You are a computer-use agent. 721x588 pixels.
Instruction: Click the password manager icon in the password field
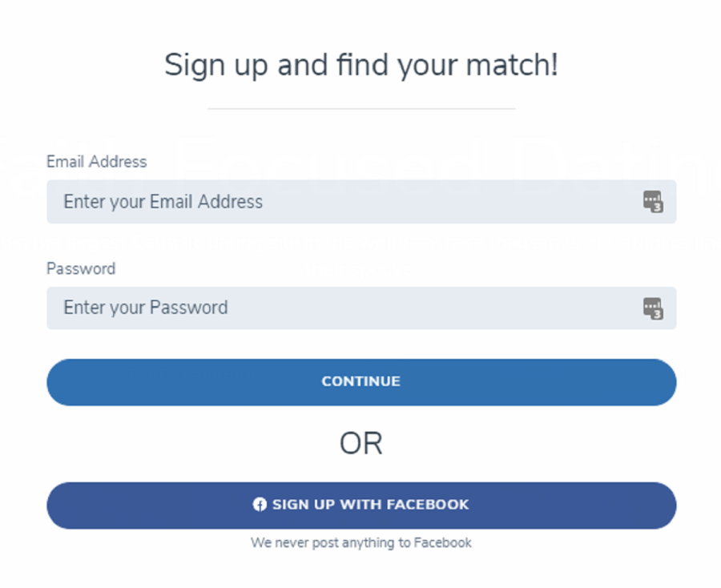click(x=653, y=308)
